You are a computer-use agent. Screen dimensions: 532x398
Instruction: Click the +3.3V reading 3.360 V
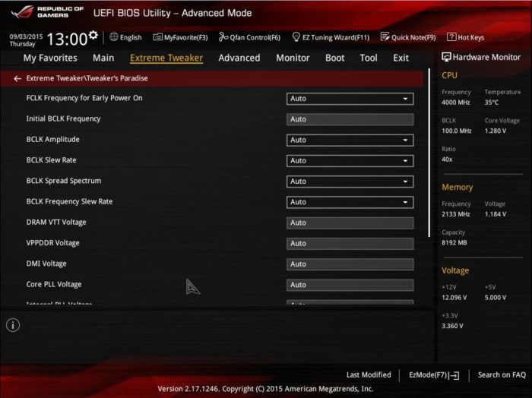[452, 326]
